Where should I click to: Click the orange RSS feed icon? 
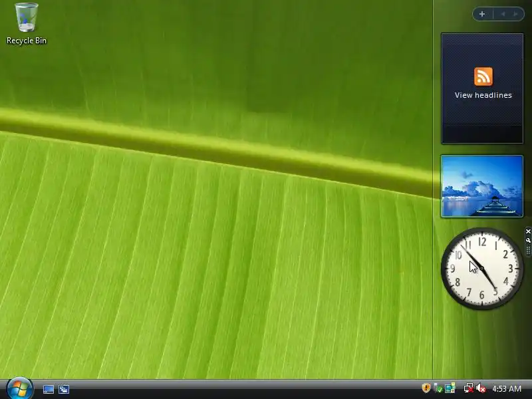pyautogui.click(x=483, y=76)
